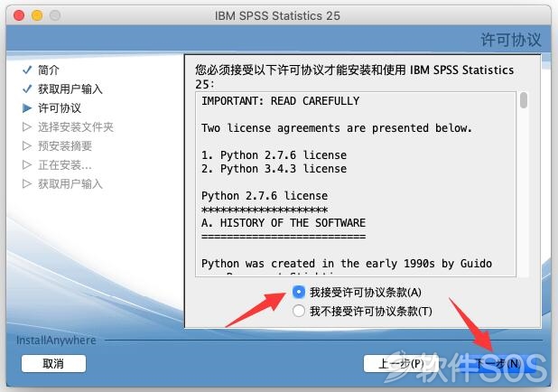Click "Two license agreements are presented below." line

(x=337, y=128)
